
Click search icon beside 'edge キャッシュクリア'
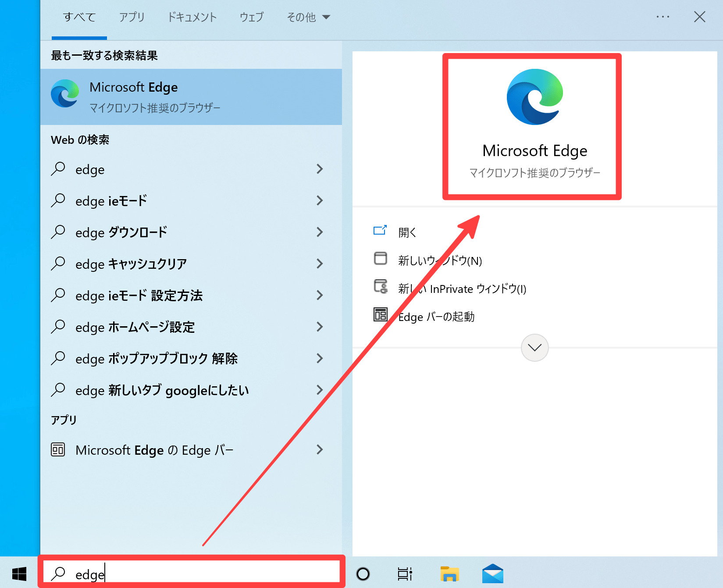(x=58, y=264)
